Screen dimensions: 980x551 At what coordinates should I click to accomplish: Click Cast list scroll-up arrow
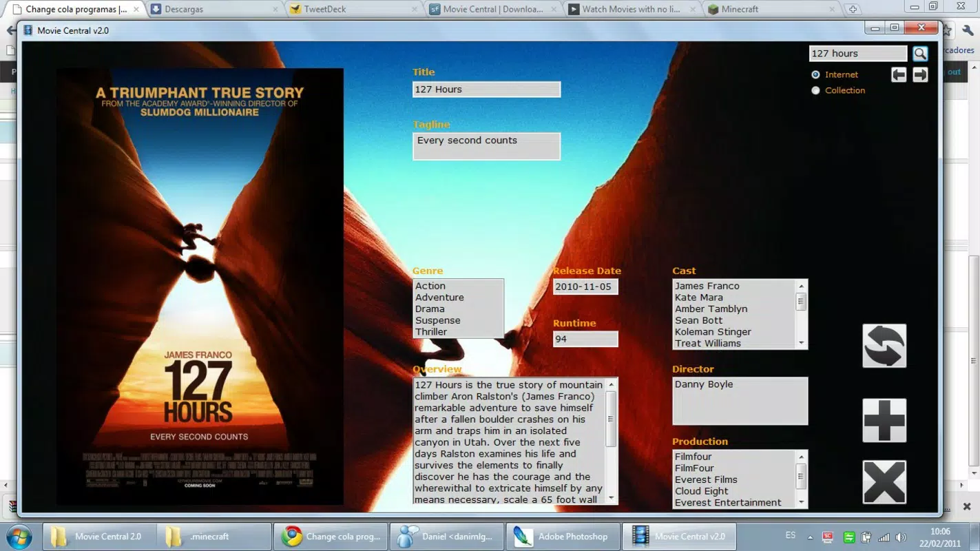[x=801, y=286]
